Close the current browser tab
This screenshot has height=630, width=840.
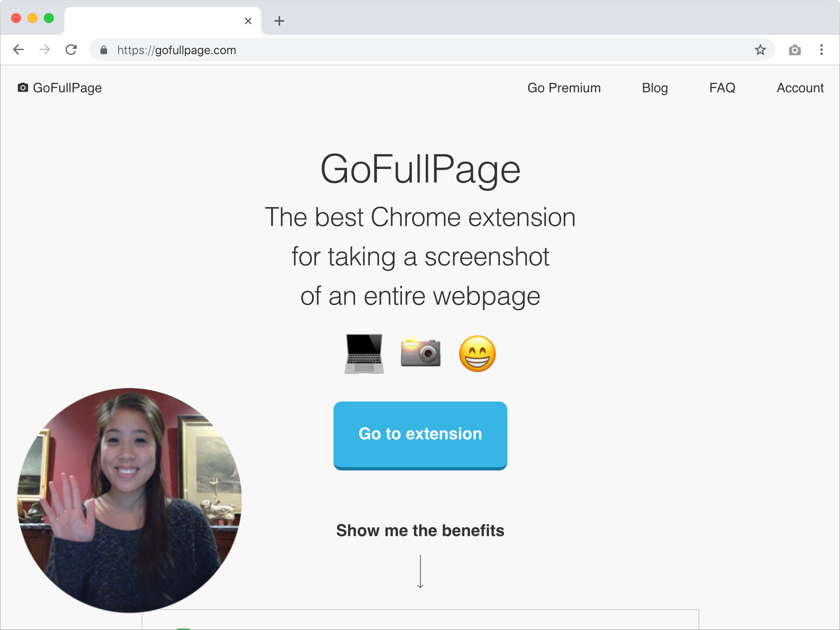[x=248, y=21]
